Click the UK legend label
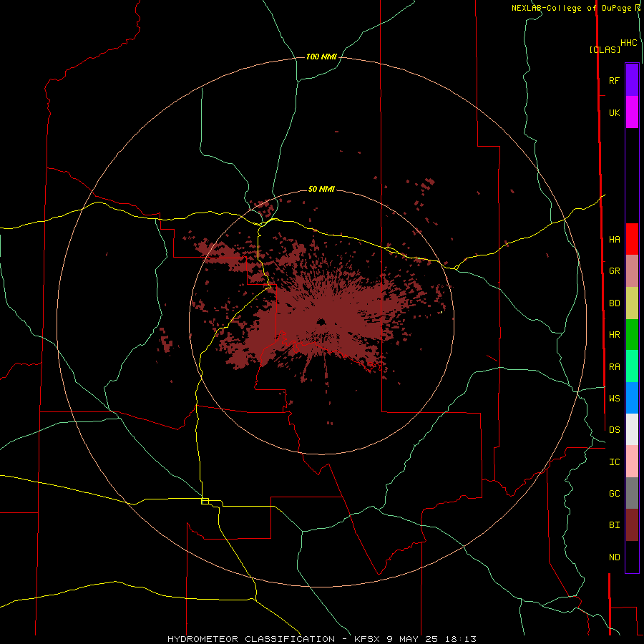This screenshot has width=644, height=644. click(614, 112)
